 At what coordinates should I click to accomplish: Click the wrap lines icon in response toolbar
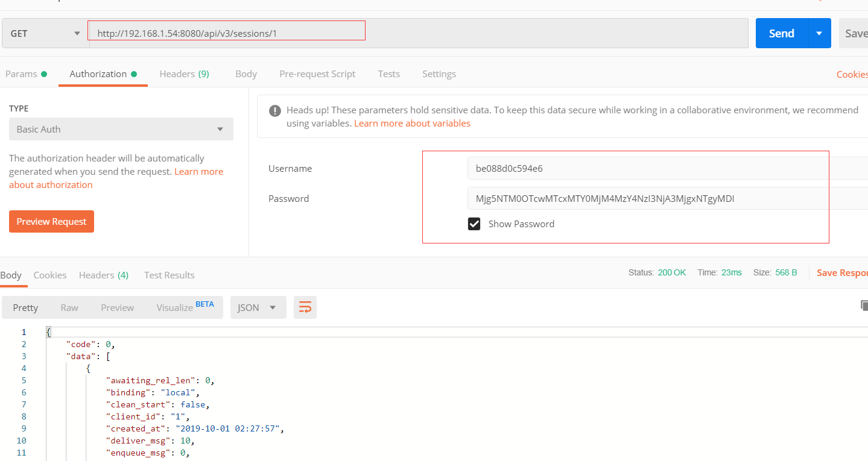coord(305,307)
